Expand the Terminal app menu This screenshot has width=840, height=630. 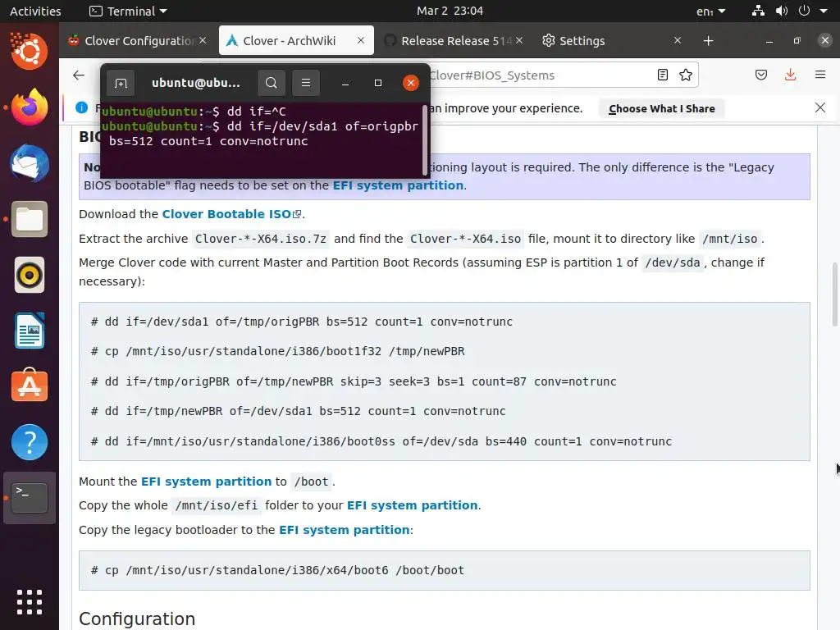pos(128,11)
